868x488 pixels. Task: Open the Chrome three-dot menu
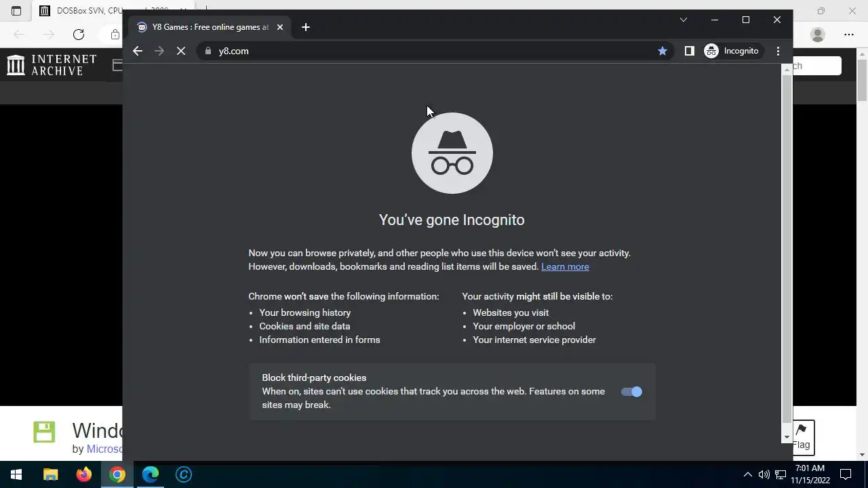778,51
